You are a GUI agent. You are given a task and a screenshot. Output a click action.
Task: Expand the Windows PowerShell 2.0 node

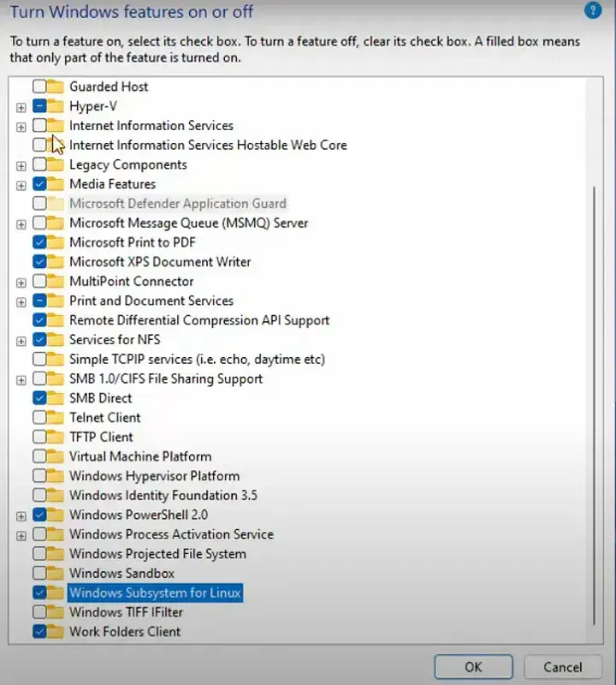[21, 516]
